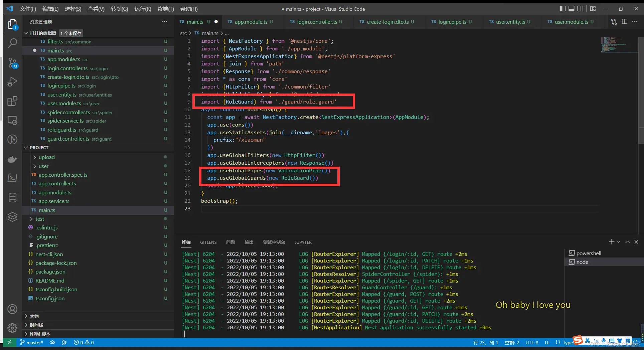Switch to the login.controller.ts tab

tap(317, 22)
